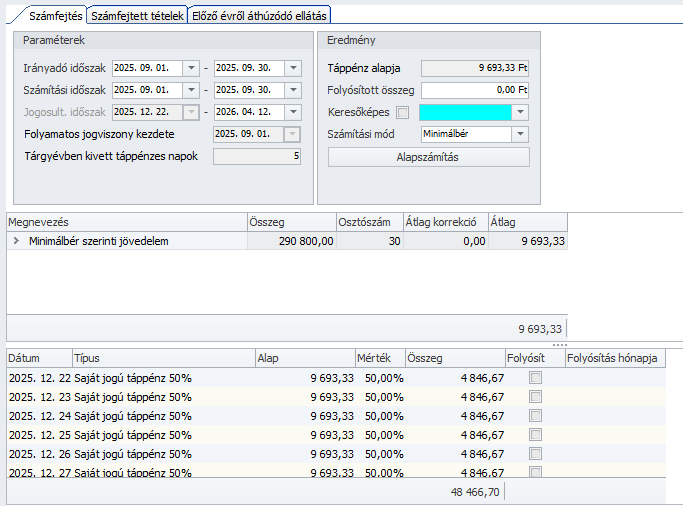Check Folyósít for 2025. 12. 24 row
The height and width of the screenshot is (506, 683).
click(x=536, y=416)
